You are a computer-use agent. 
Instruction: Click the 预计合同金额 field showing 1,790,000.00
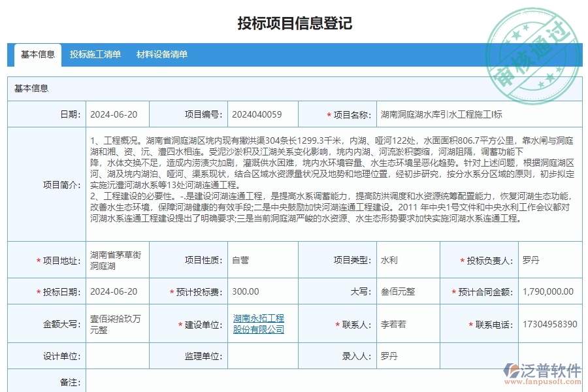[x=547, y=291]
